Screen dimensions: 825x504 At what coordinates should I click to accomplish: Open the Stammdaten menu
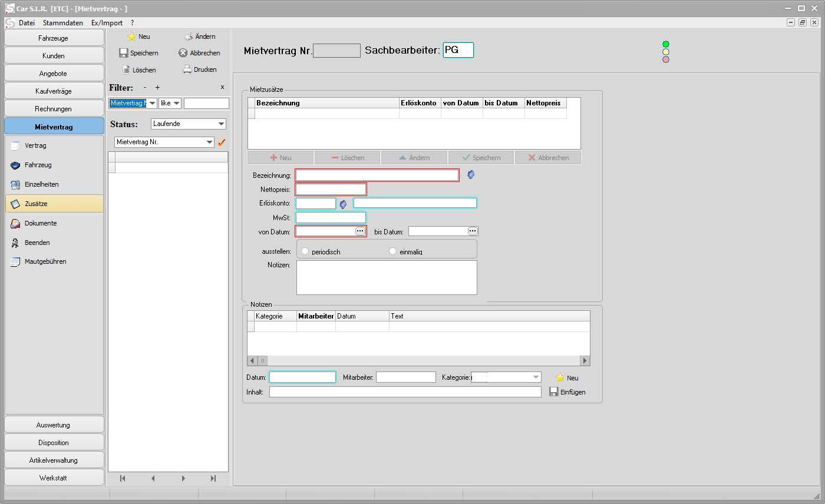(x=63, y=23)
